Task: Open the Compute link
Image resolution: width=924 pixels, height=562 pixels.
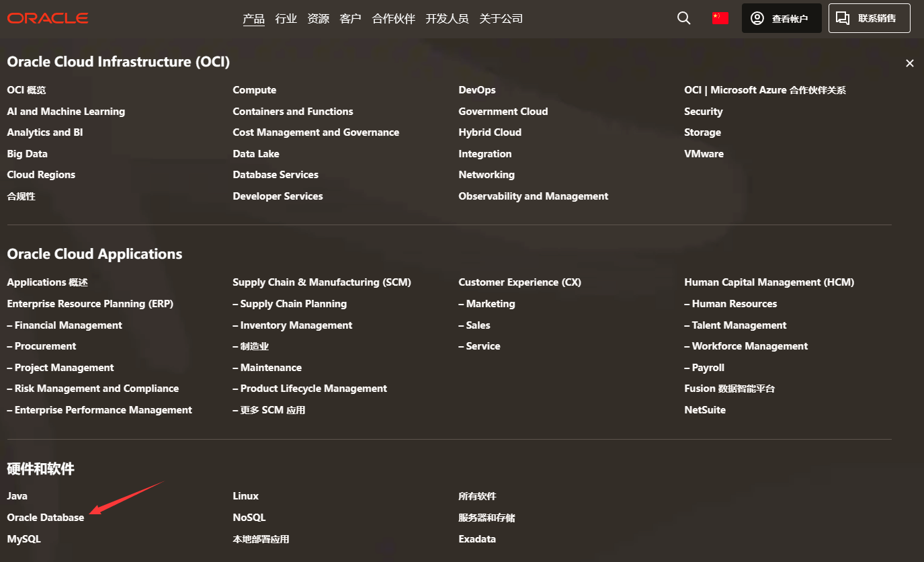Action: 255,90
